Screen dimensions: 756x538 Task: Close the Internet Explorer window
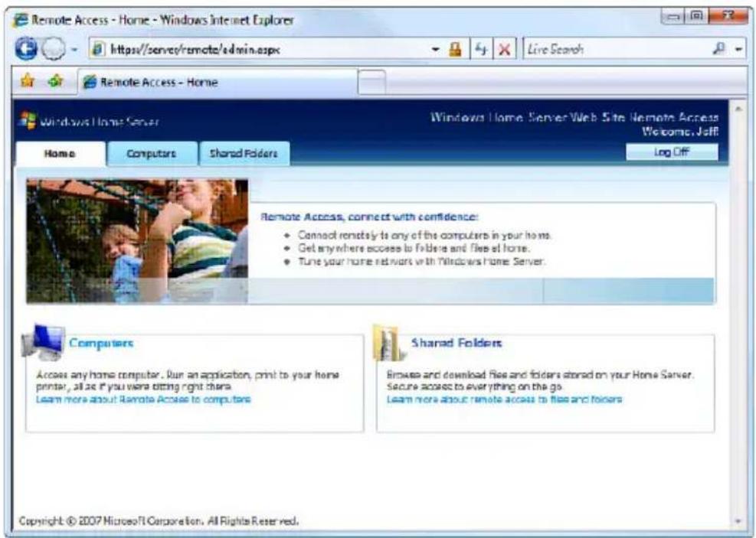(x=729, y=17)
